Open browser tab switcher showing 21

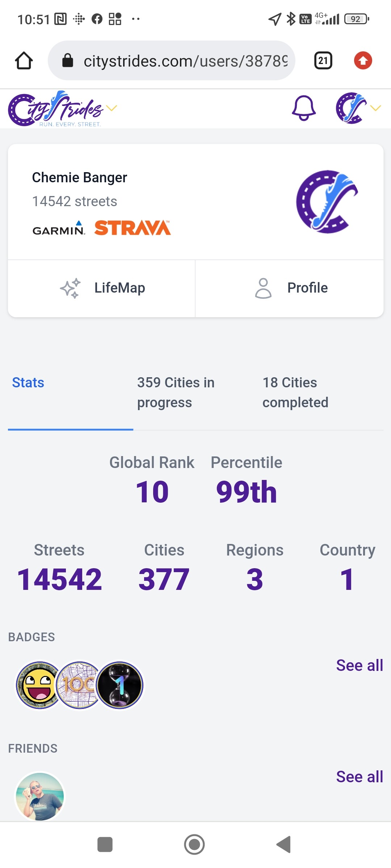click(323, 60)
